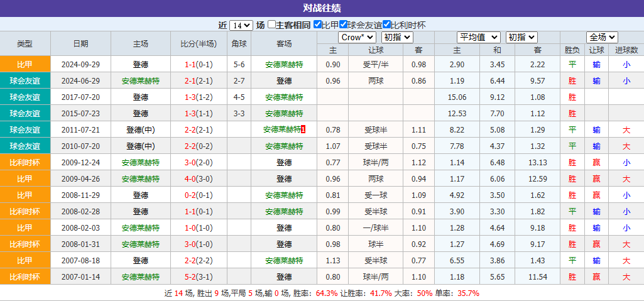This screenshot has width=644, height=301.
Task: Click 输 handicap result for 2008-02-28
Action: coord(596,212)
